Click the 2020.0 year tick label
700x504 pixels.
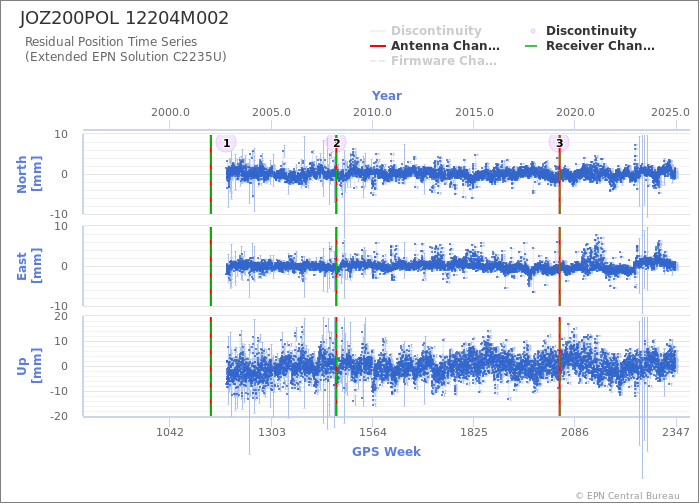575,112
